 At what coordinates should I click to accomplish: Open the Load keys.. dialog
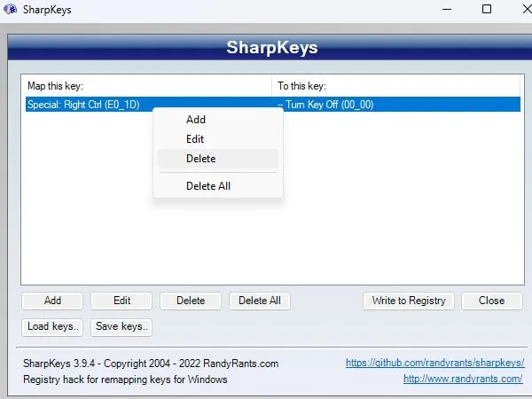click(52, 326)
